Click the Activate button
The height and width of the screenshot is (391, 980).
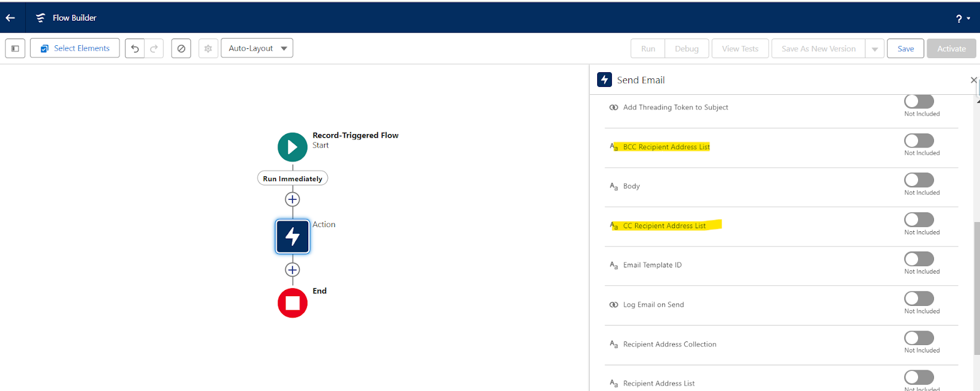pyautogui.click(x=951, y=49)
